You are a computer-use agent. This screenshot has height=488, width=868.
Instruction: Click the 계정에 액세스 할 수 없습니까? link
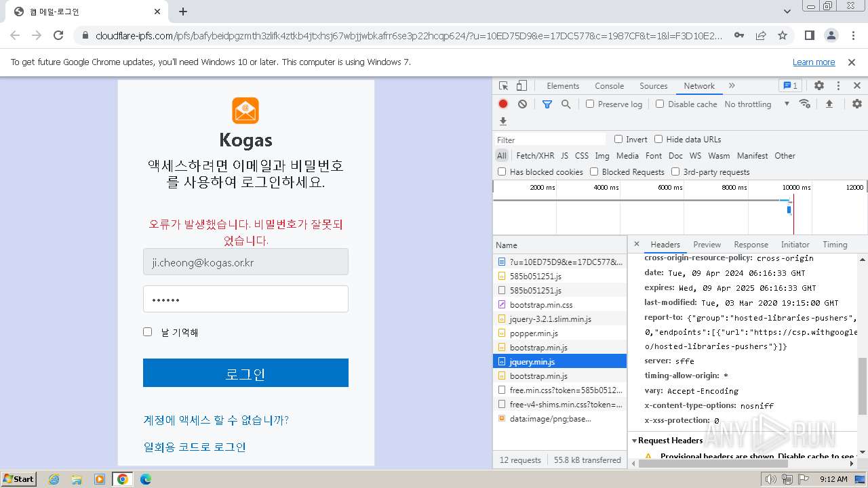pos(216,420)
